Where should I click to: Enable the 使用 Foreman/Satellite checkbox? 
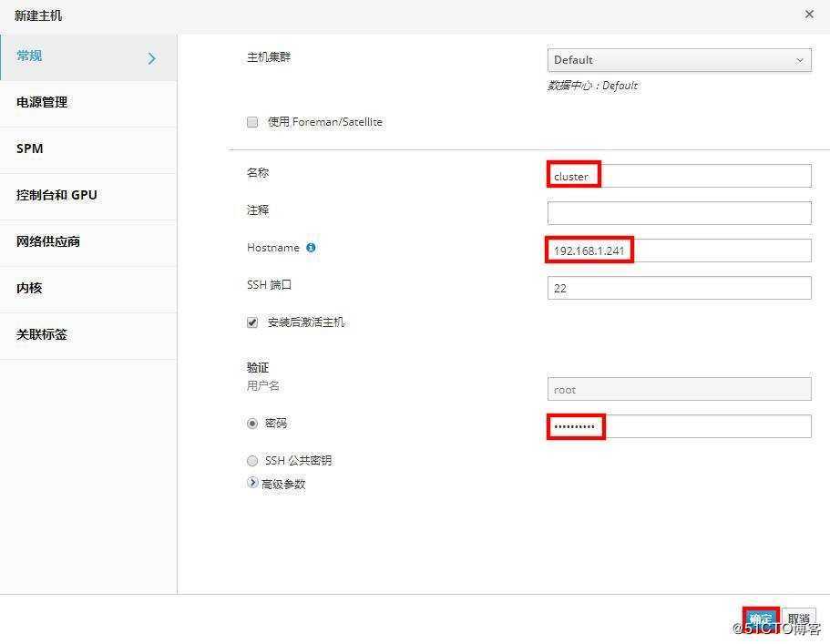[x=252, y=121]
